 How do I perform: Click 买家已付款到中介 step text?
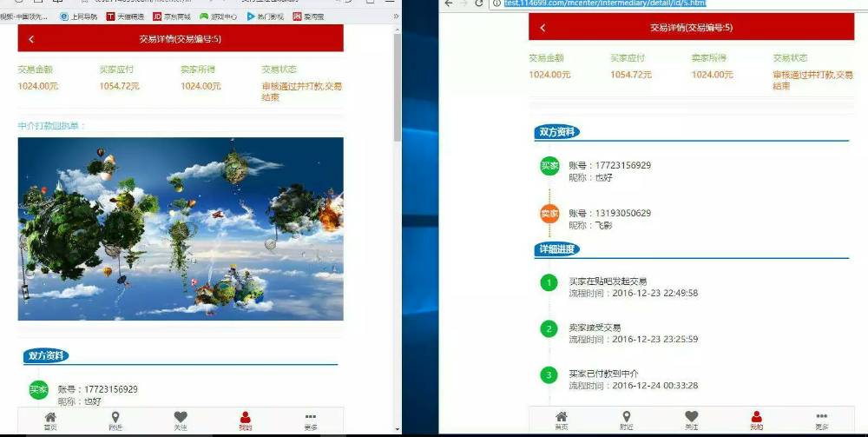pos(603,374)
